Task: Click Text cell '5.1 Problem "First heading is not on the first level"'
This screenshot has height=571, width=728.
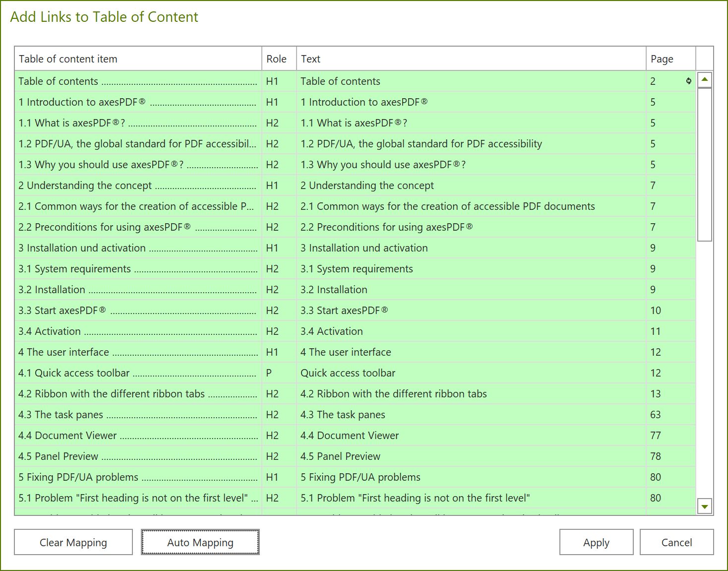Action: click(472, 498)
